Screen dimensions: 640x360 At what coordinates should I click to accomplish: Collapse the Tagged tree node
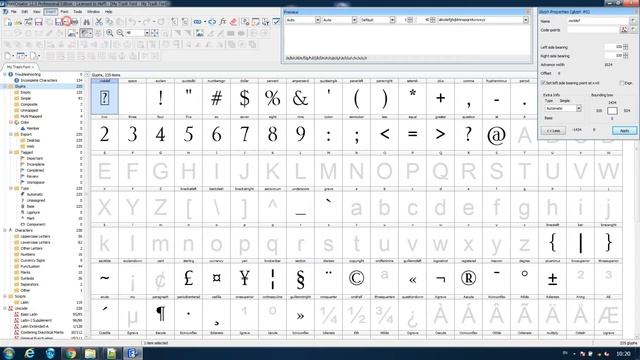point(11,152)
